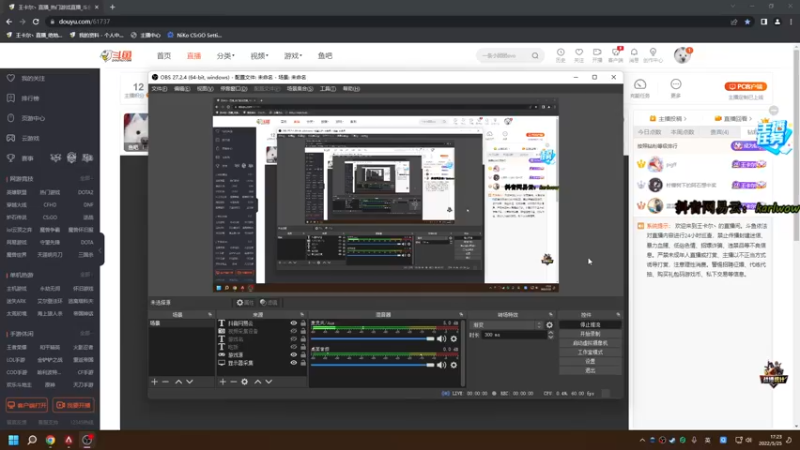The image size is (800, 450).
Task: Open user avatar in Douyu header
Action: coord(682,55)
